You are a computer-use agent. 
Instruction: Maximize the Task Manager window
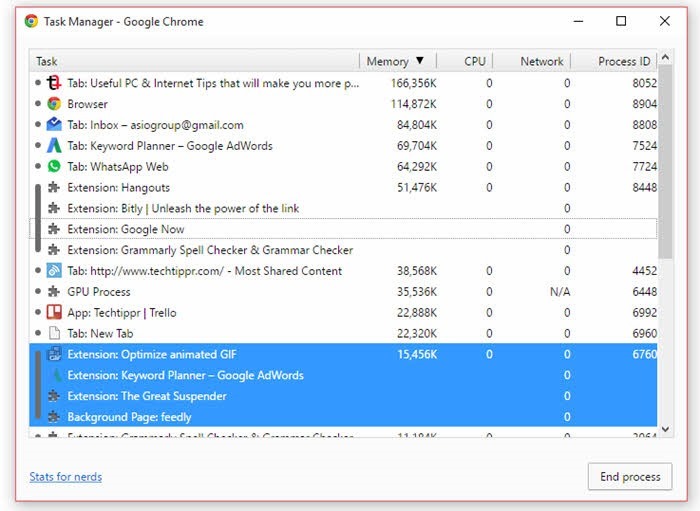pos(621,21)
